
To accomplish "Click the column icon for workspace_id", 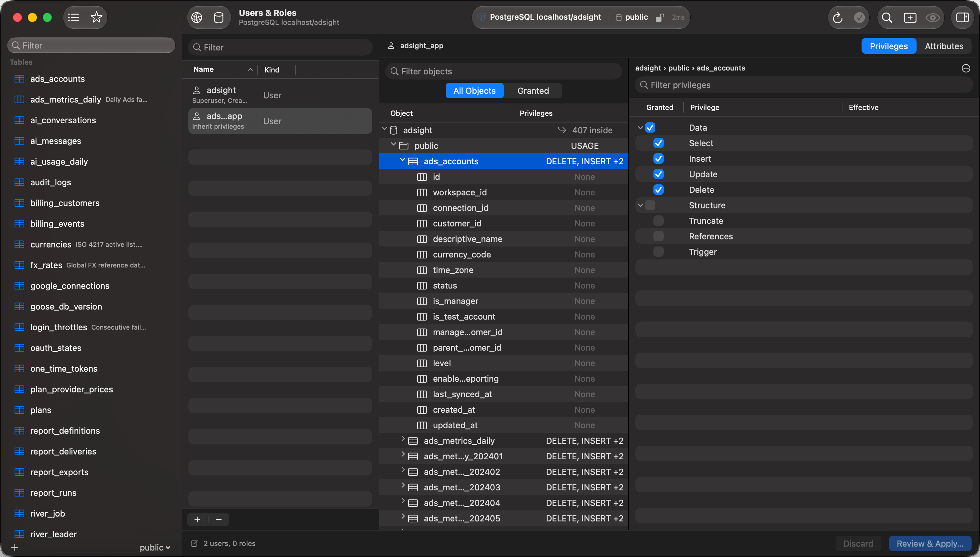I will [x=422, y=192].
